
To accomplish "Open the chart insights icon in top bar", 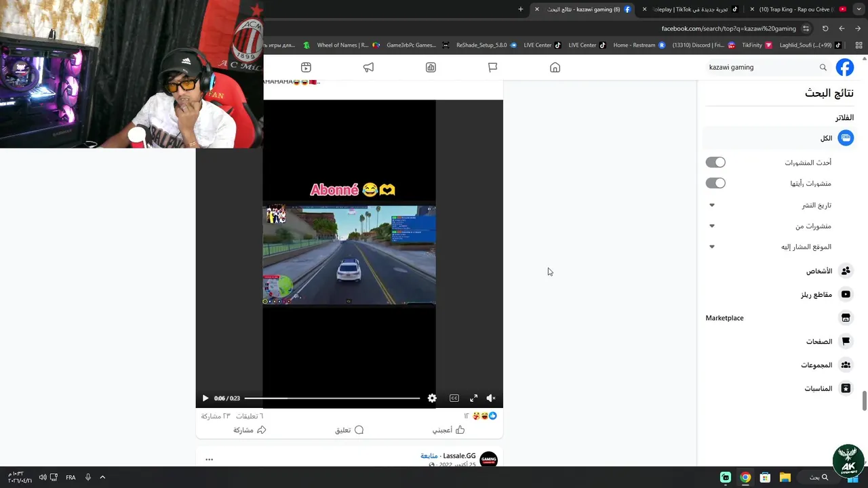I will (431, 67).
